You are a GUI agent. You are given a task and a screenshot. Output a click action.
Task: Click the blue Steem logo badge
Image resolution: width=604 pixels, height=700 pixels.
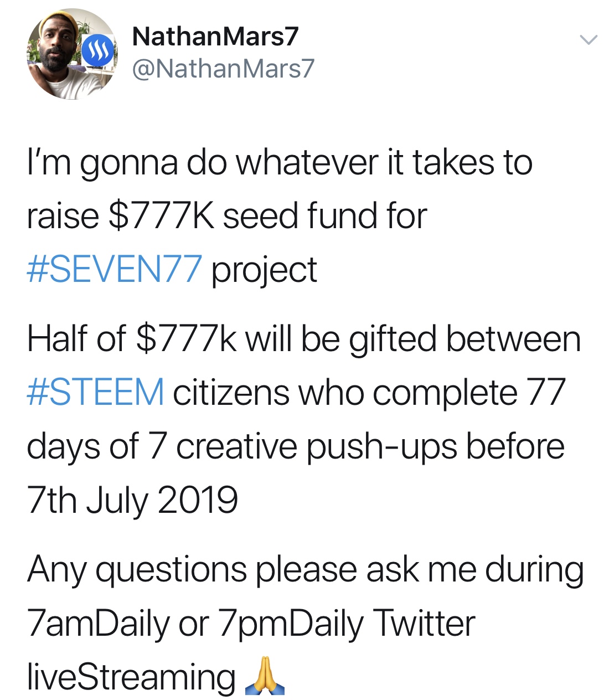(x=98, y=51)
